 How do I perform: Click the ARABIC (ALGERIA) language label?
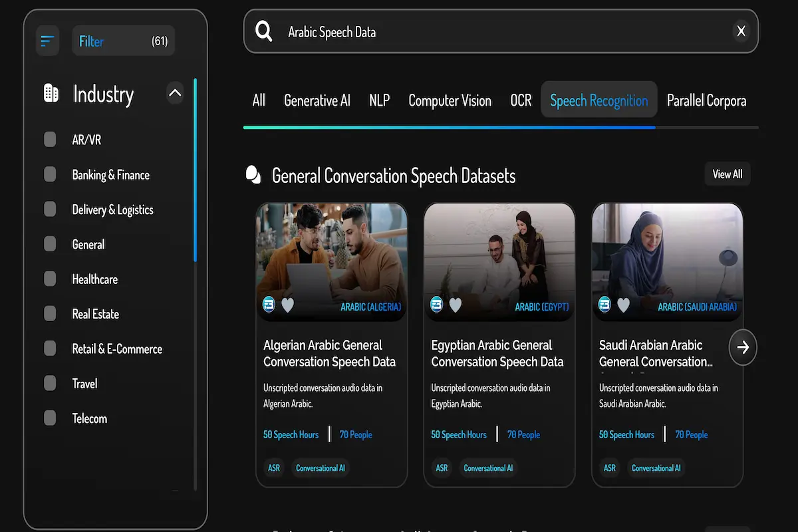point(371,307)
